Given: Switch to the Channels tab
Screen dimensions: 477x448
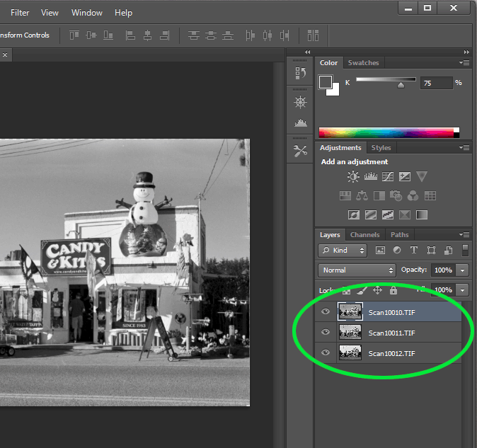Looking at the screenshot, I should pyautogui.click(x=364, y=235).
